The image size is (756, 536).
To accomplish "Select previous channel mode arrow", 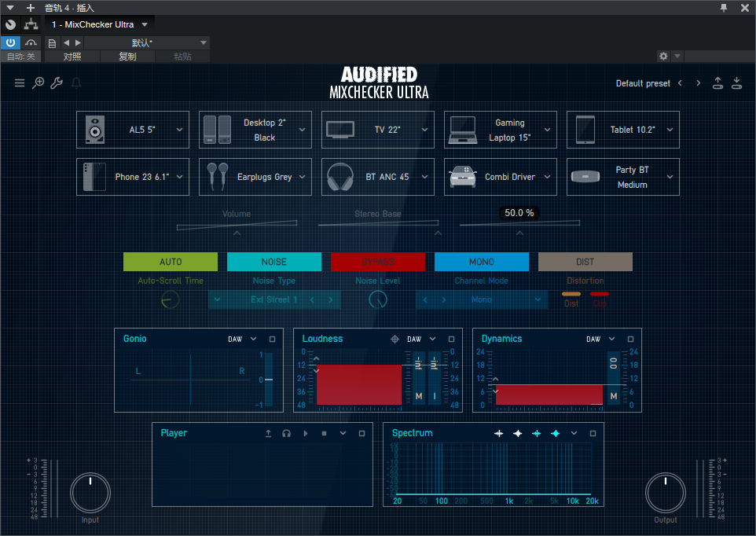I will tap(425, 299).
